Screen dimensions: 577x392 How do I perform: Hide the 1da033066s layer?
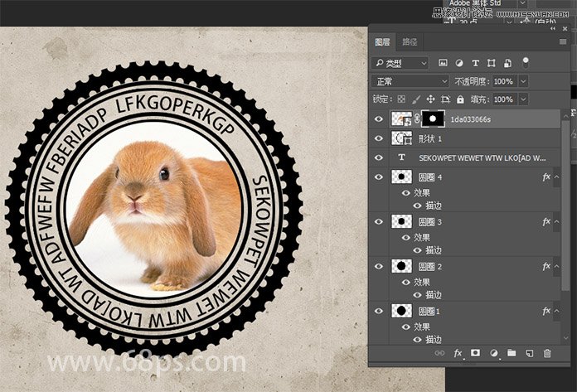click(378, 119)
